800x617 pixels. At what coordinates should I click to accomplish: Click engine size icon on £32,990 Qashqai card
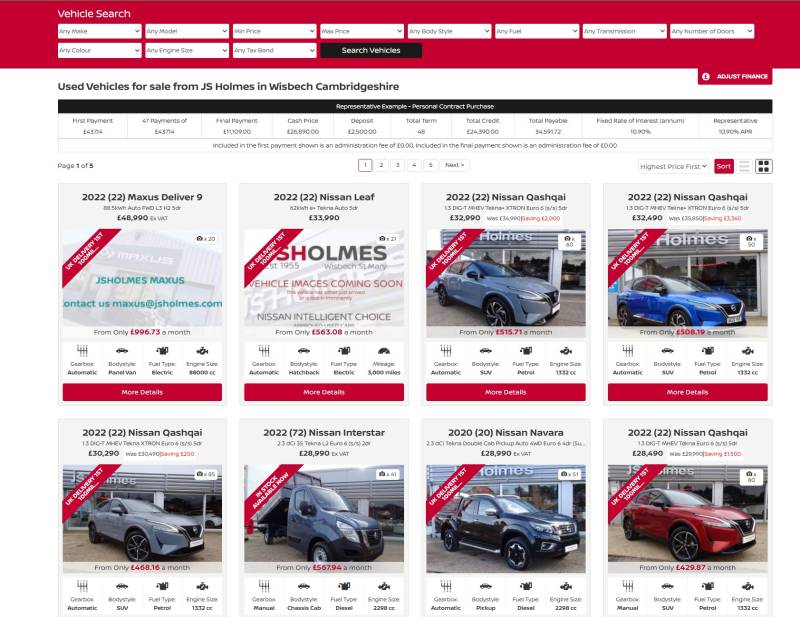pos(566,351)
